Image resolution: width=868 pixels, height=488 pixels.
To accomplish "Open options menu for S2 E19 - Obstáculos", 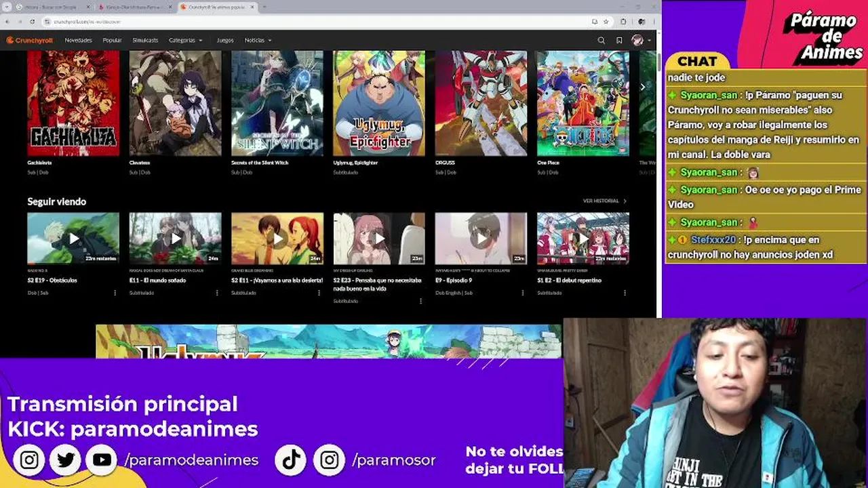I will 115,293.
